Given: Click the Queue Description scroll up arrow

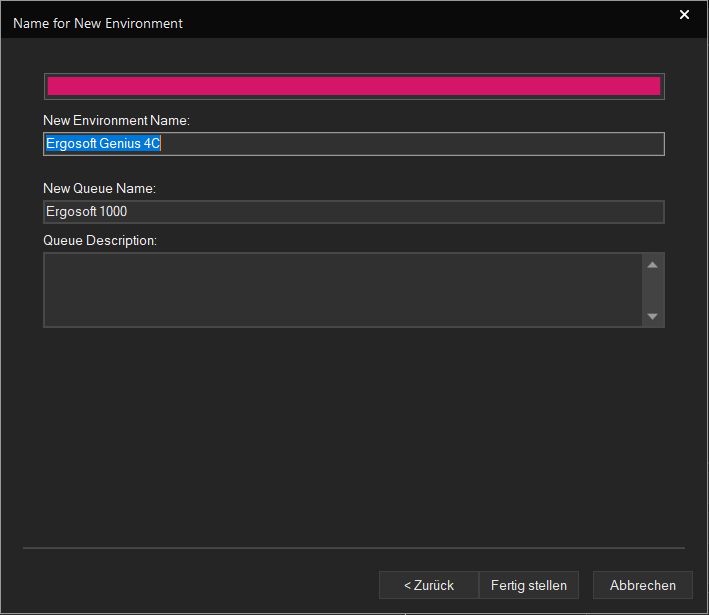Looking at the screenshot, I should pyautogui.click(x=652, y=265).
